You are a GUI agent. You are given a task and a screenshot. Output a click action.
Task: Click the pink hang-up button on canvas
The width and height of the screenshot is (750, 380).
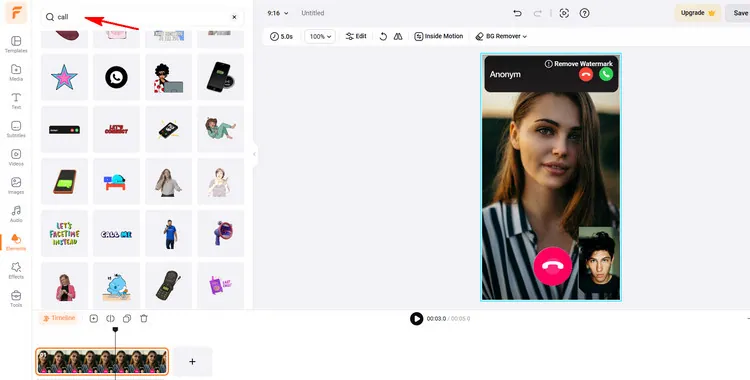click(x=552, y=267)
